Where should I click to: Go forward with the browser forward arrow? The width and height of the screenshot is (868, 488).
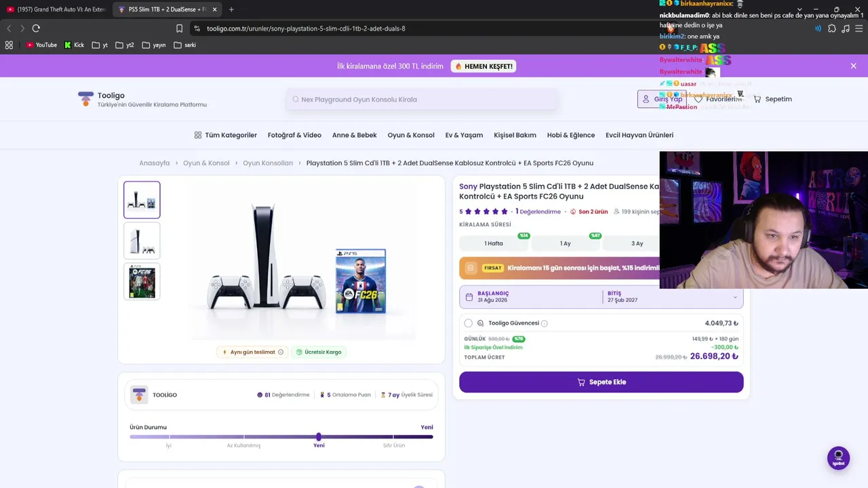22,28
